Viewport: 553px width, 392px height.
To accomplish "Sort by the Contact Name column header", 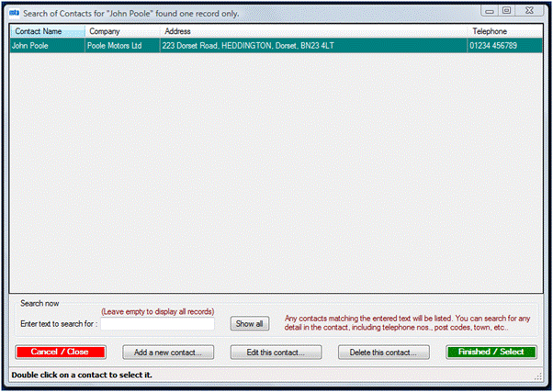I will pos(46,31).
